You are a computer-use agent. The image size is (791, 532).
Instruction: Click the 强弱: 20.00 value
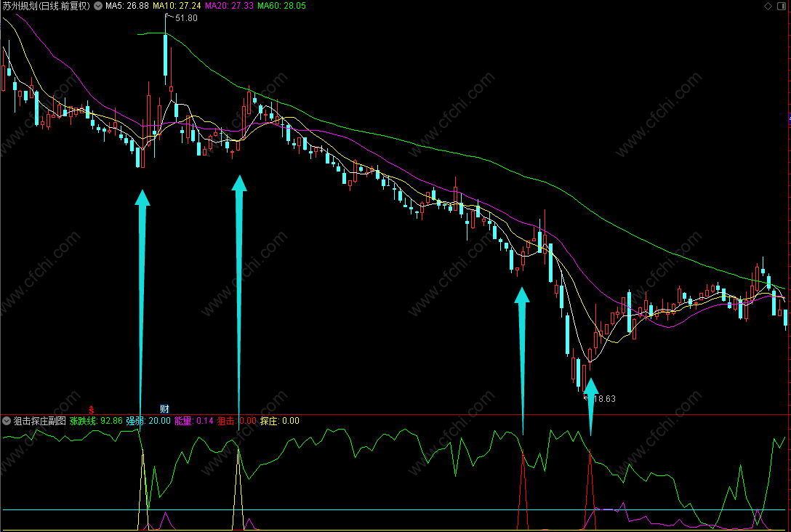tap(148, 421)
